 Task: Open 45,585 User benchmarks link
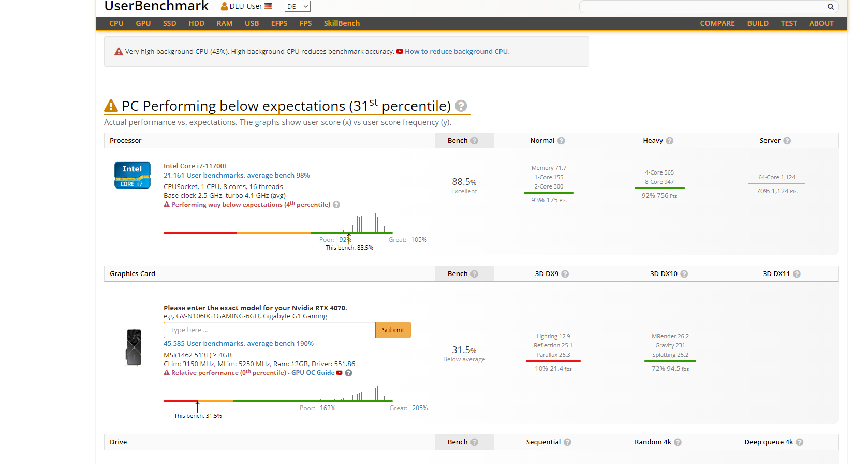pos(239,343)
